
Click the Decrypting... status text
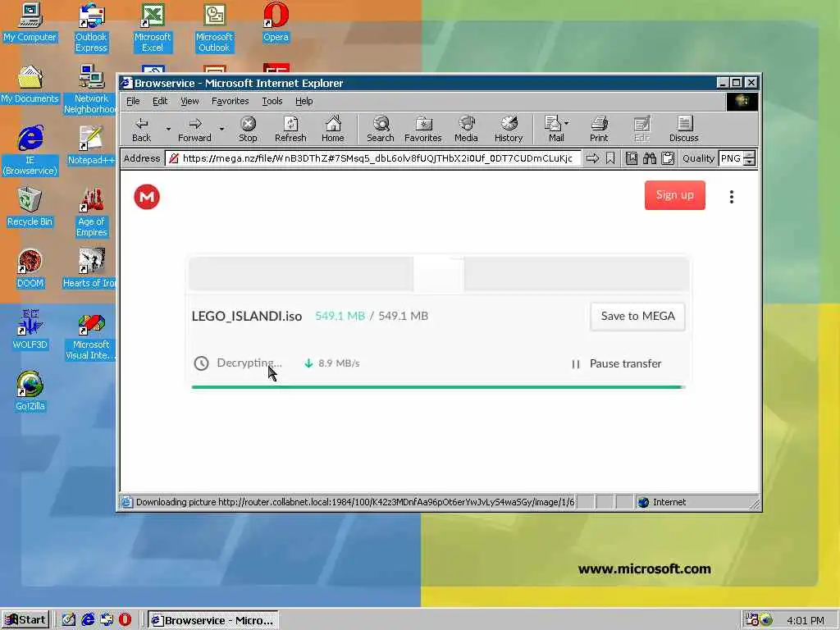pos(249,363)
